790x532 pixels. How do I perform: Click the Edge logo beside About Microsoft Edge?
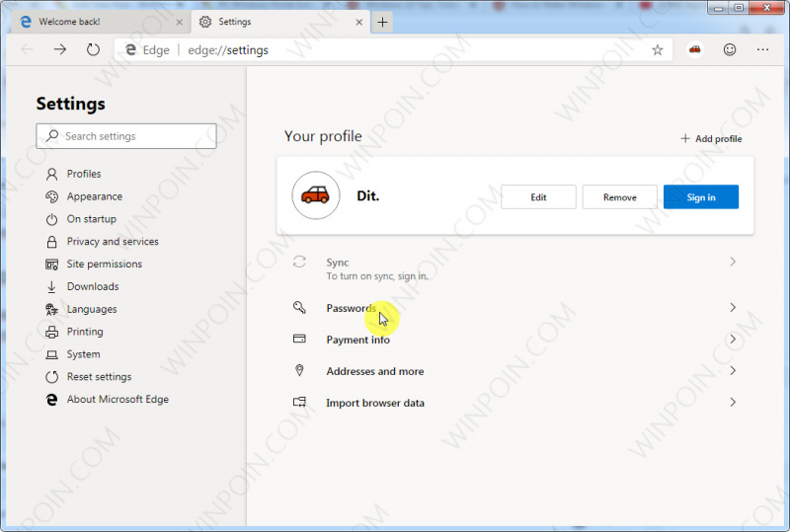51,400
